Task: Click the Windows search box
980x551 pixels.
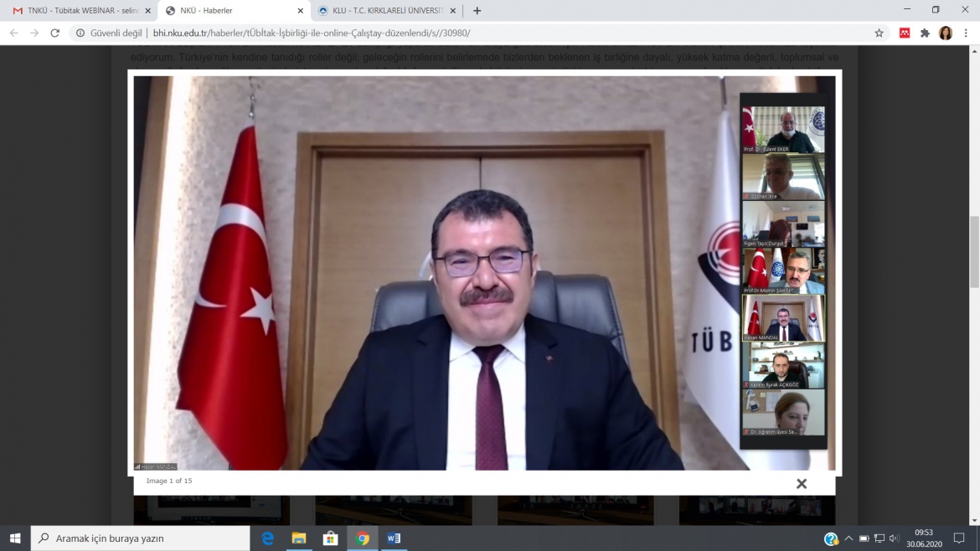Action: [141, 538]
